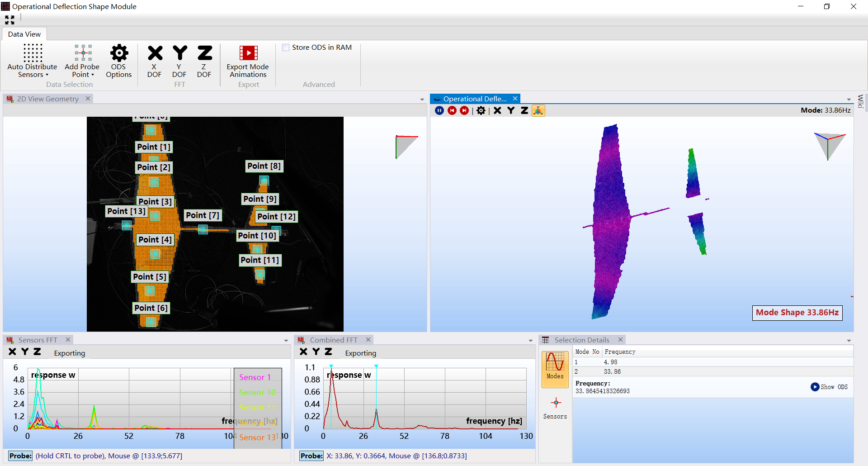
Task: Select Point [13] sensor label
Action: pos(127,211)
